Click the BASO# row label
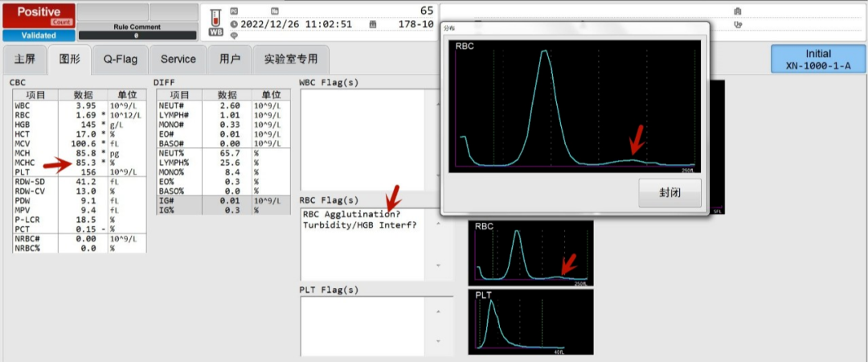 click(172, 144)
